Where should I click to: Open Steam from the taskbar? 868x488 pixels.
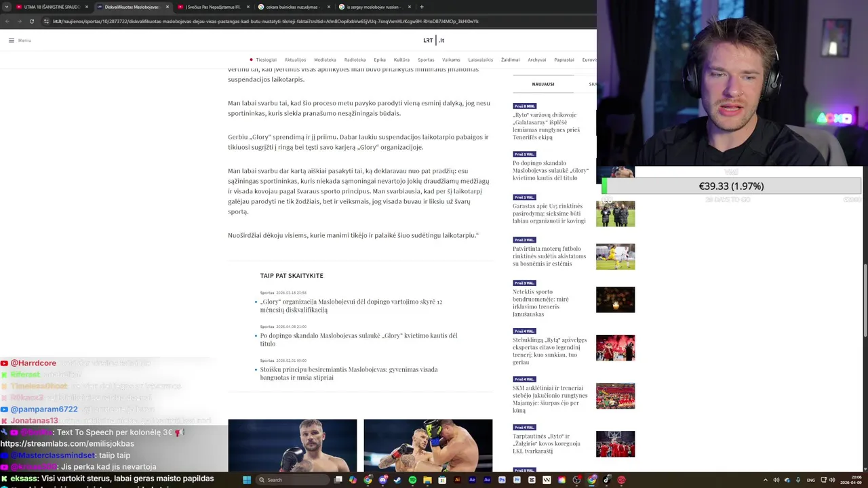pyautogui.click(x=397, y=480)
